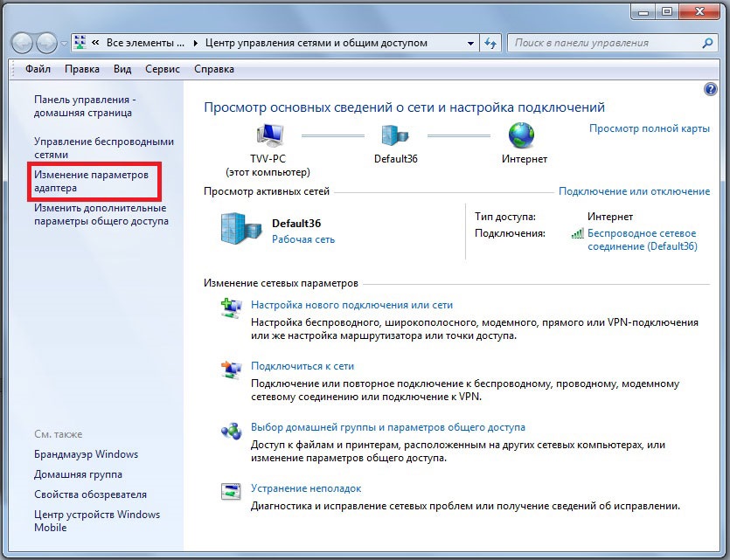Open the address bar history dropdown arrow

pyautogui.click(x=470, y=43)
